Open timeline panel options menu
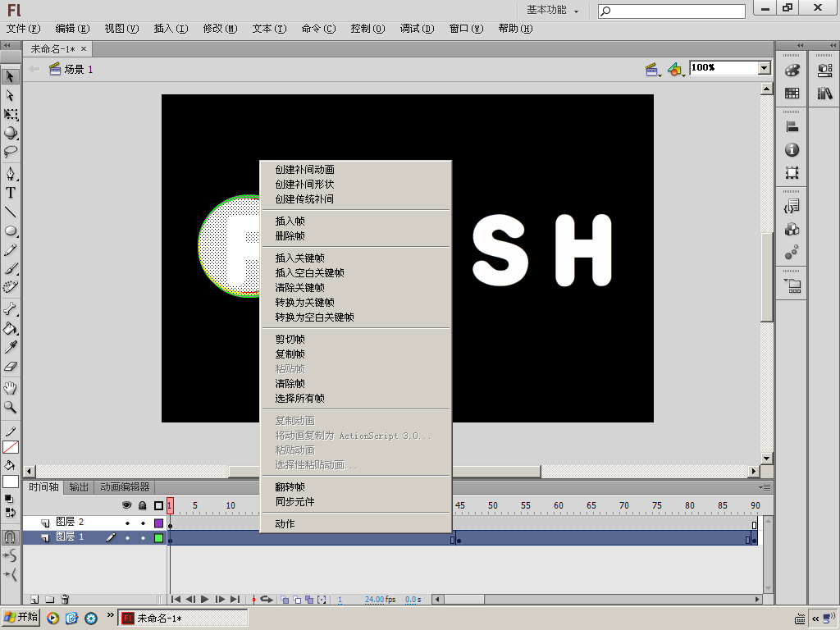 coord(765,487)
